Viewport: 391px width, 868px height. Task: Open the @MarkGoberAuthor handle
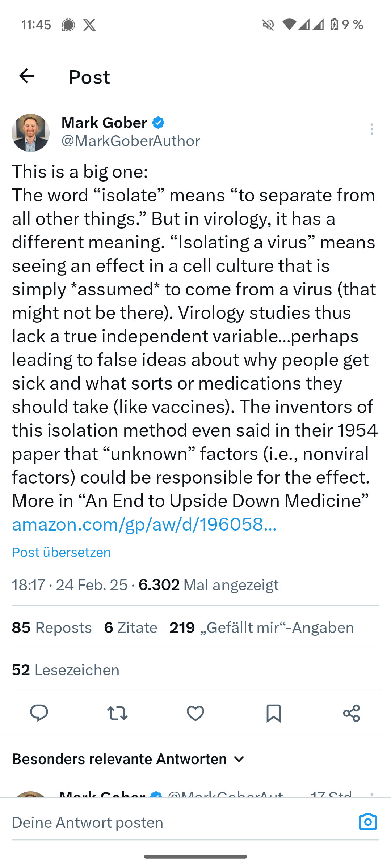(x=131, y=141)
